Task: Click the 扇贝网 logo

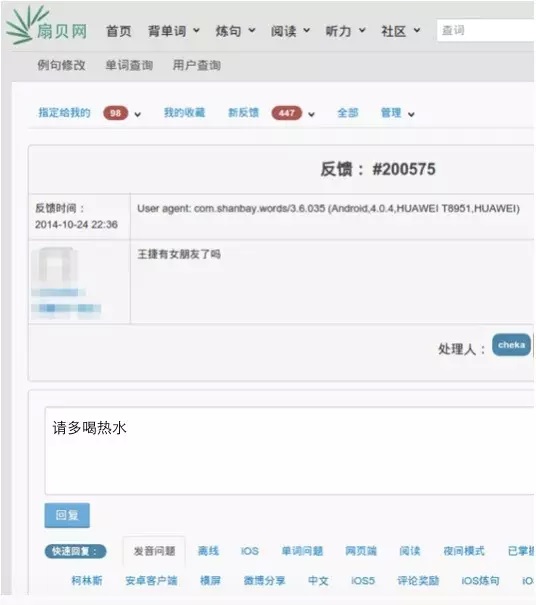Action: pyautogui.click(x=47, y=26)
